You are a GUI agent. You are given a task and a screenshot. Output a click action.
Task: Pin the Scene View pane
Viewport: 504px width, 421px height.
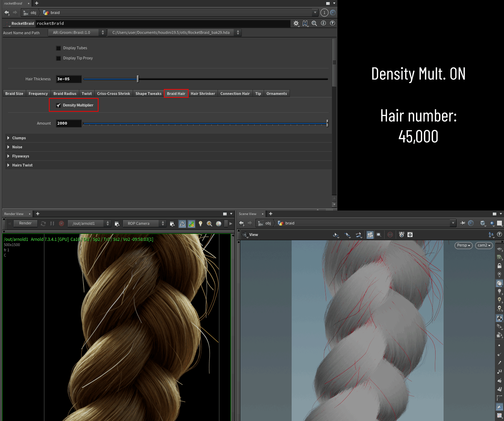coord(463,223)
